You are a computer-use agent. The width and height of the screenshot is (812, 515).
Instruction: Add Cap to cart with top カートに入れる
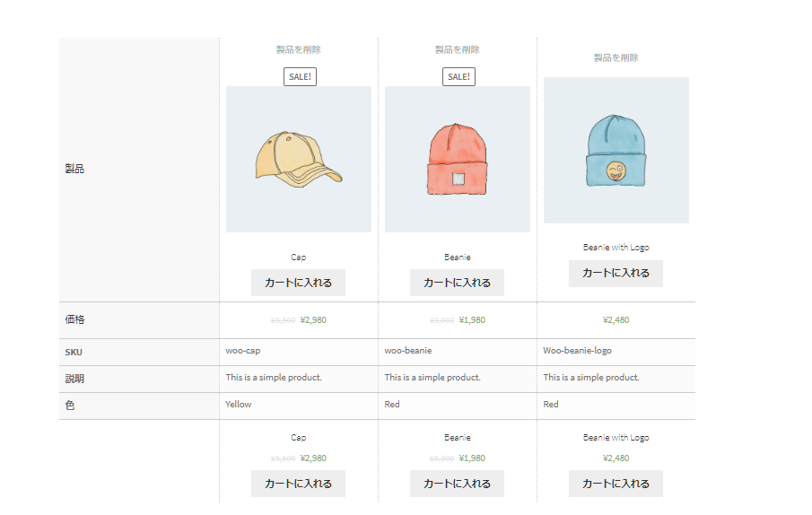[298, 283]
